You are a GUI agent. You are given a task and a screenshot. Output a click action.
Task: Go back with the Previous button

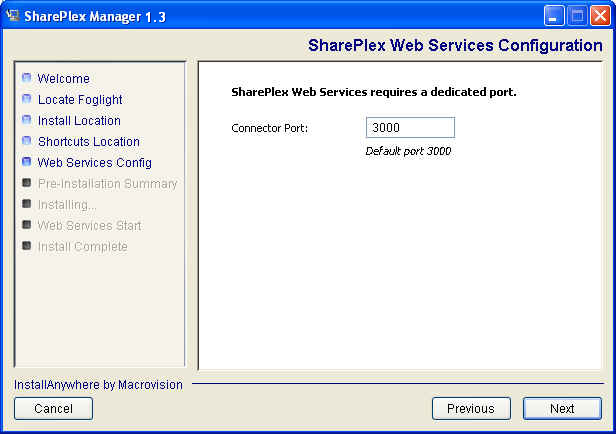pyautogui.click(x=471, y=408)
